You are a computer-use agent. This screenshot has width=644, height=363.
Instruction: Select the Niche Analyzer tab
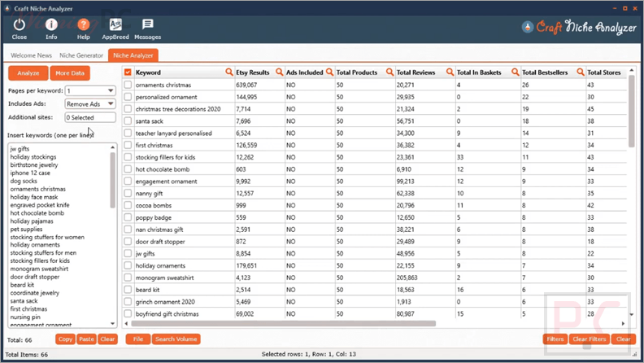click(133, 55)
